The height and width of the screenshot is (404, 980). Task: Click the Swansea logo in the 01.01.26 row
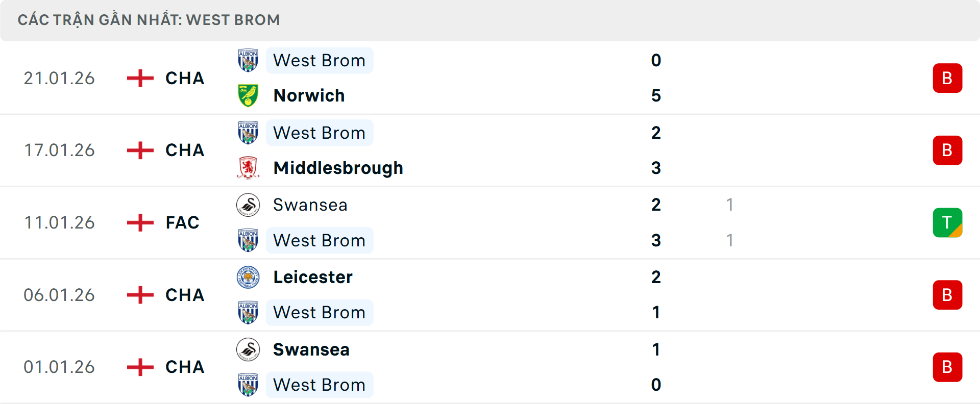pyautogui.click(x=248, y=349)
